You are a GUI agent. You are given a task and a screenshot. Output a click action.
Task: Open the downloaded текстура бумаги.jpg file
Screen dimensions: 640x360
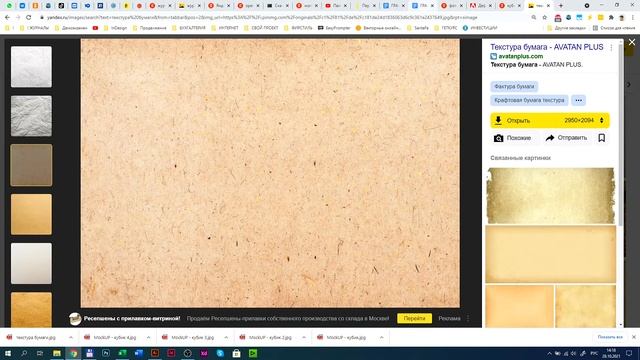[36, 338]
